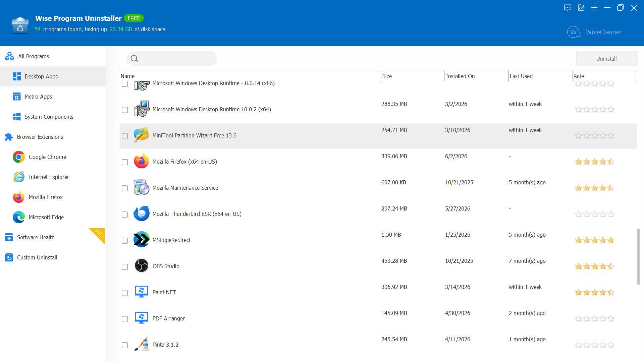Select the OBS Studio program name
The height and width of the screenshot is (362, 644).
166,266
